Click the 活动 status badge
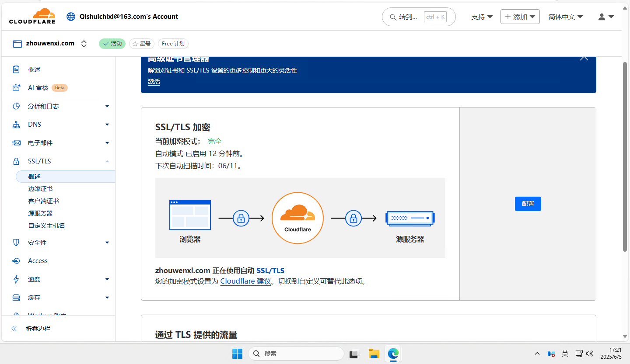Viewport: 630px width, 364px height. (112, 44)
